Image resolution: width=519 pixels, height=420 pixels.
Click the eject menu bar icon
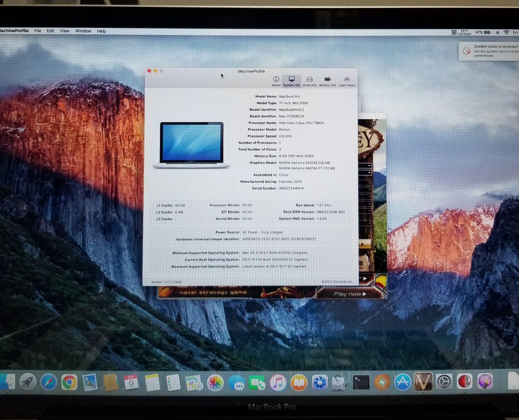pos(498,32)
